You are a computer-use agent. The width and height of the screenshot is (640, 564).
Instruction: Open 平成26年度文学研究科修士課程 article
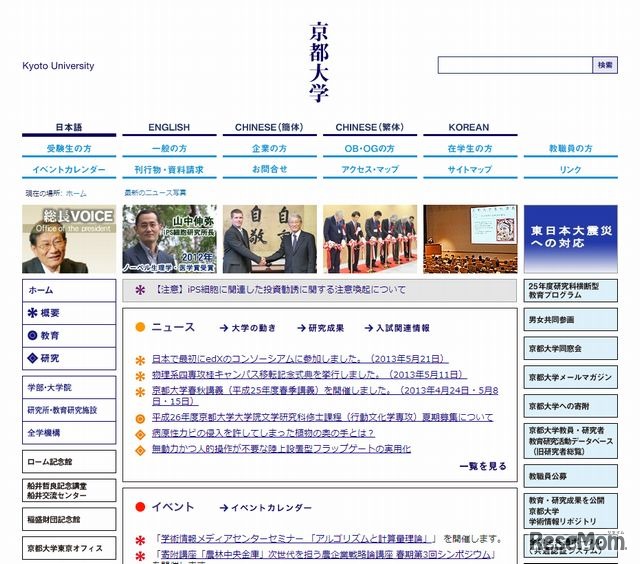coord(322,417)
